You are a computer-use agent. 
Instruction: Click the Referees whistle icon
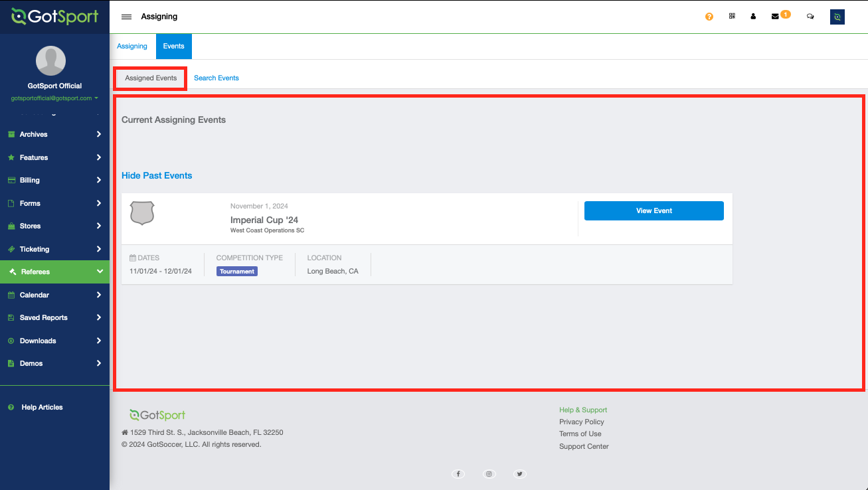13,272
